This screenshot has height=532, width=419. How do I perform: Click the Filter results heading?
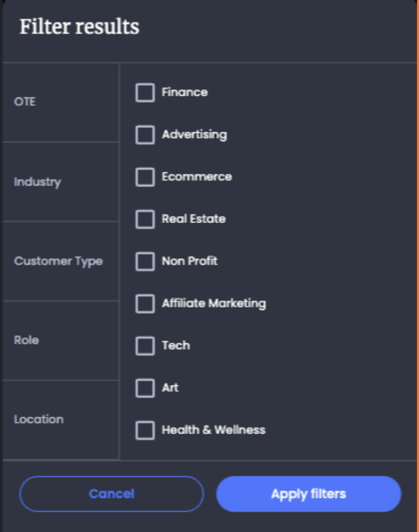79,27
